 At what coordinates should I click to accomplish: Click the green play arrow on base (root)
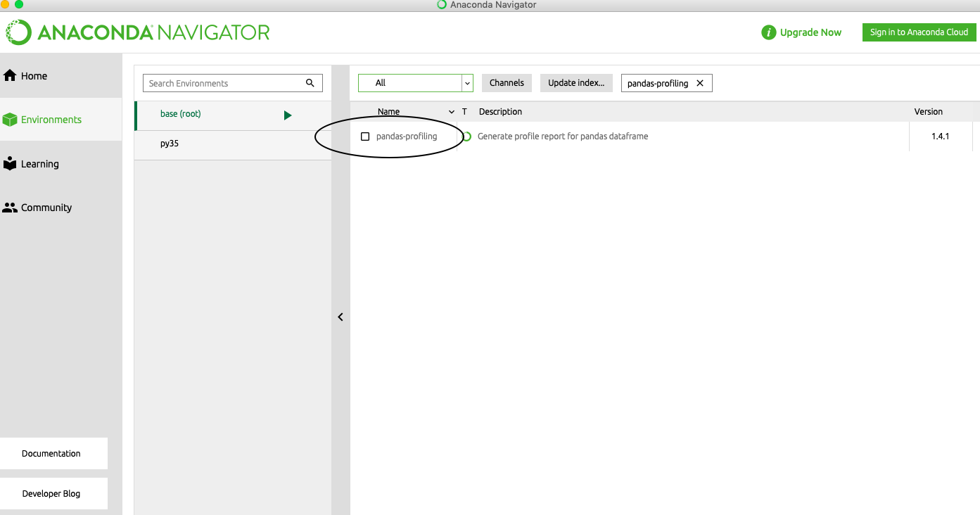coord(288,115)
